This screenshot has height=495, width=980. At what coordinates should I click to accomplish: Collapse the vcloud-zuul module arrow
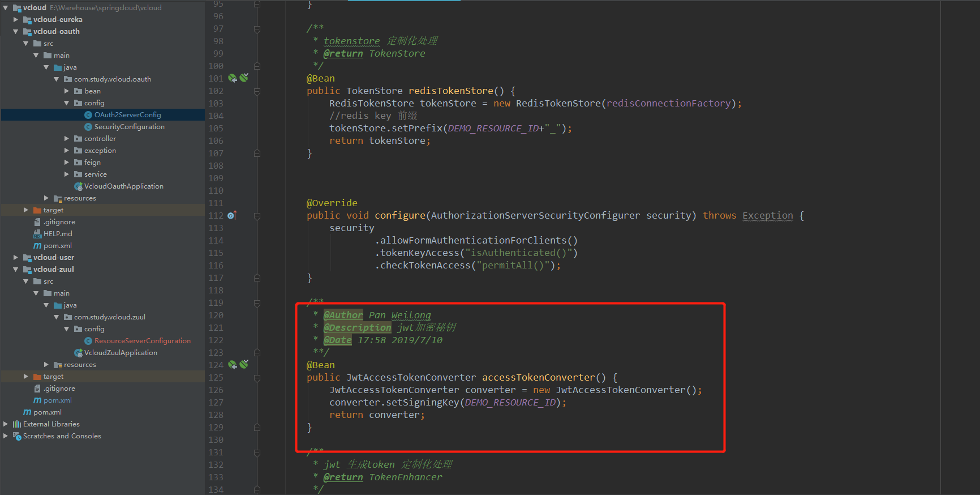point(16,270)
